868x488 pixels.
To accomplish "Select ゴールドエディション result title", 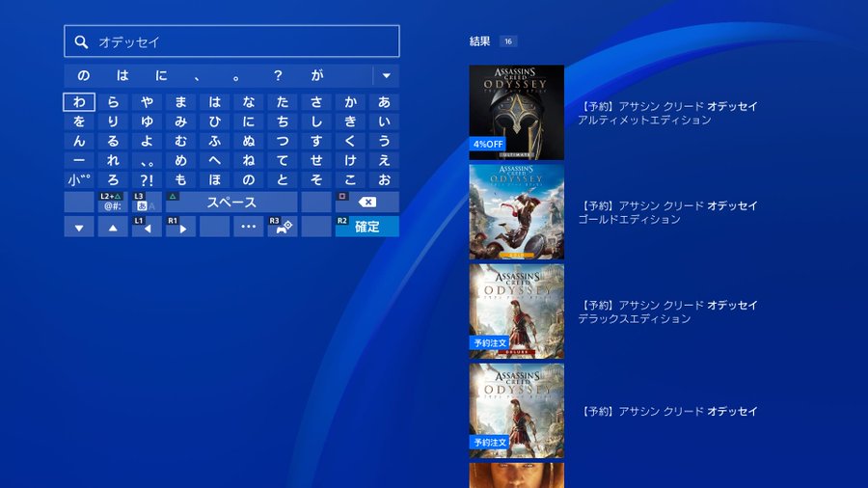I will click(x=630, y=220).
